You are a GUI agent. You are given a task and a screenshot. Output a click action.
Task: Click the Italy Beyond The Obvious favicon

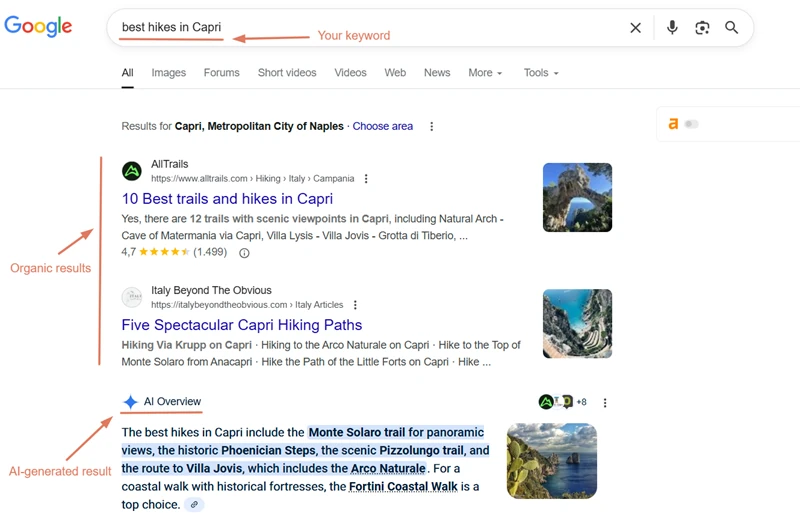[132, 297]
